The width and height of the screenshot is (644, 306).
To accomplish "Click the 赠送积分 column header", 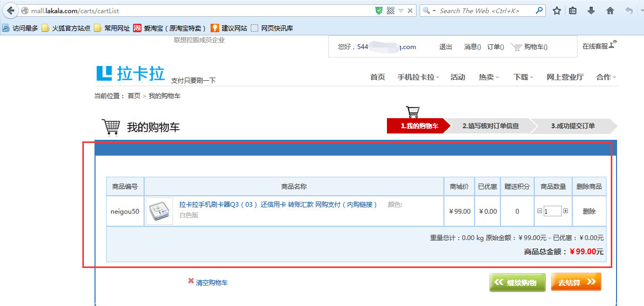I will 517,187.
